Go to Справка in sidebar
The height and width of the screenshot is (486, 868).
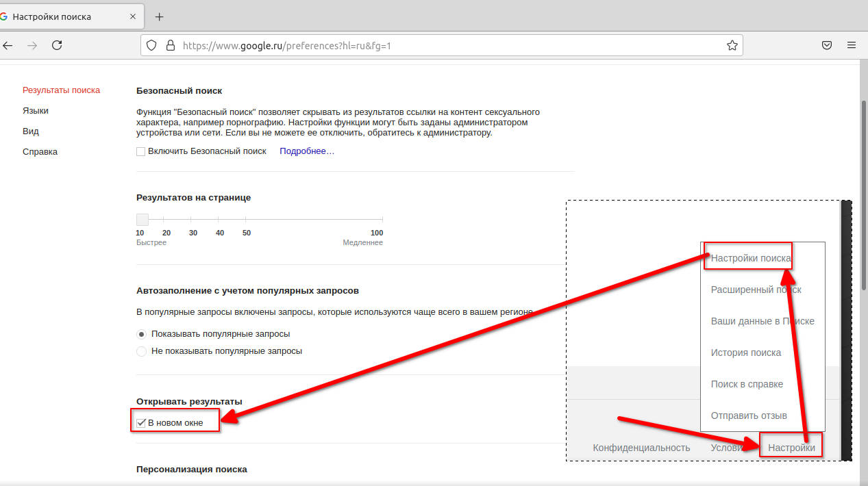[x=40, y=152]
